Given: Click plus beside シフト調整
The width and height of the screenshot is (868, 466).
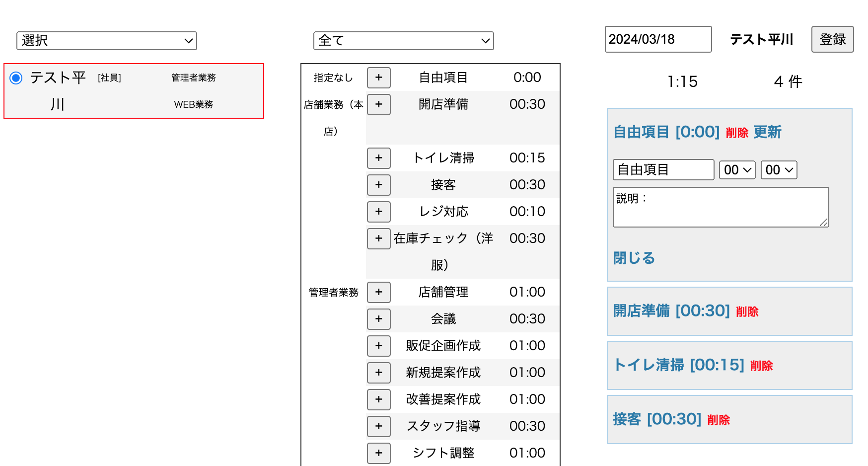Looking at the screenshot, I should click(x=379, y=453).
